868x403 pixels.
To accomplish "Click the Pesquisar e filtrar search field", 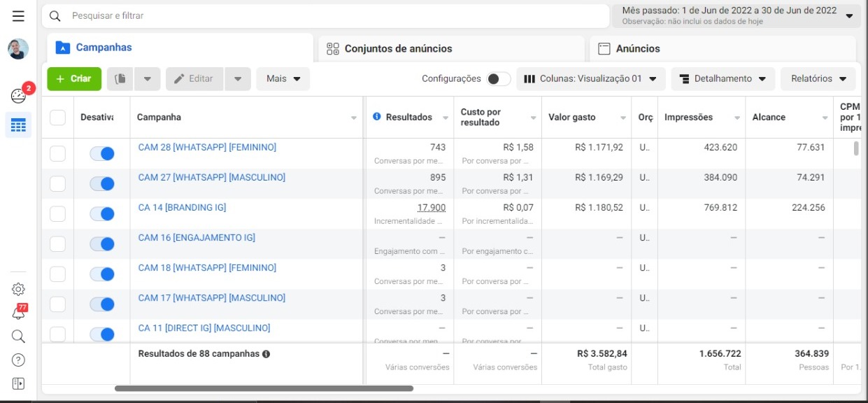I will (325, 15).
